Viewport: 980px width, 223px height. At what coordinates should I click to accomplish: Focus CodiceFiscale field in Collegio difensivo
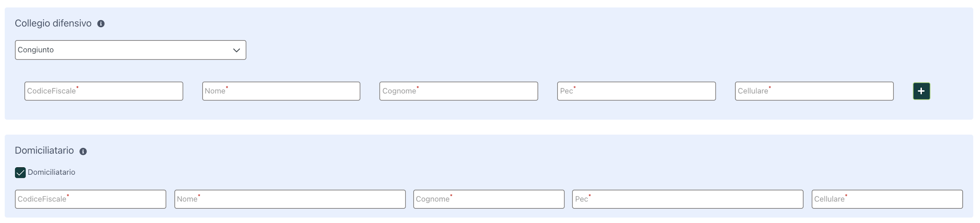pos(104,91)
